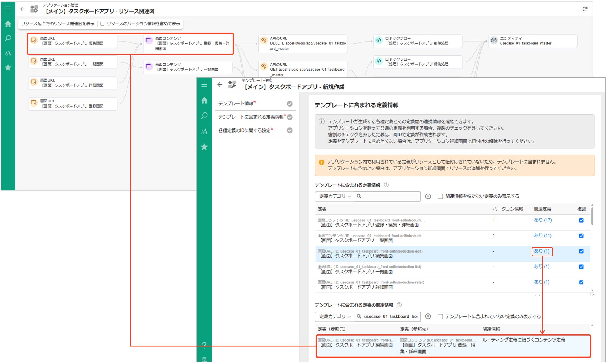Open あり (1) link for 編集画面 row

[x=542, y=251]
